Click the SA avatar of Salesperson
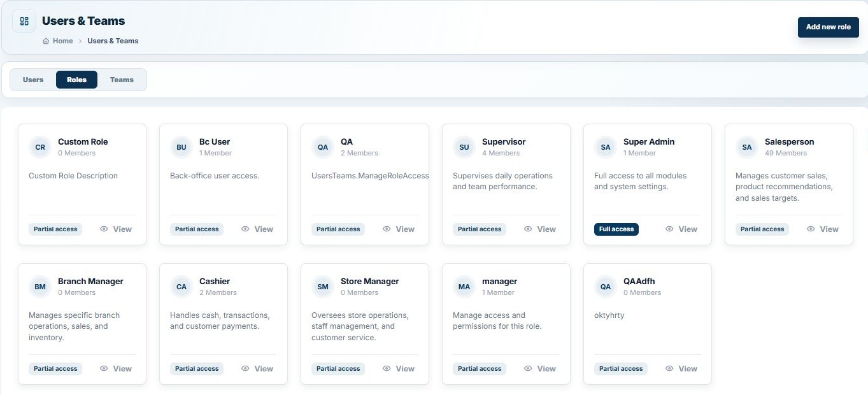Image resolution: width=868 pixels, height=395 pixels. pos(747,147)
